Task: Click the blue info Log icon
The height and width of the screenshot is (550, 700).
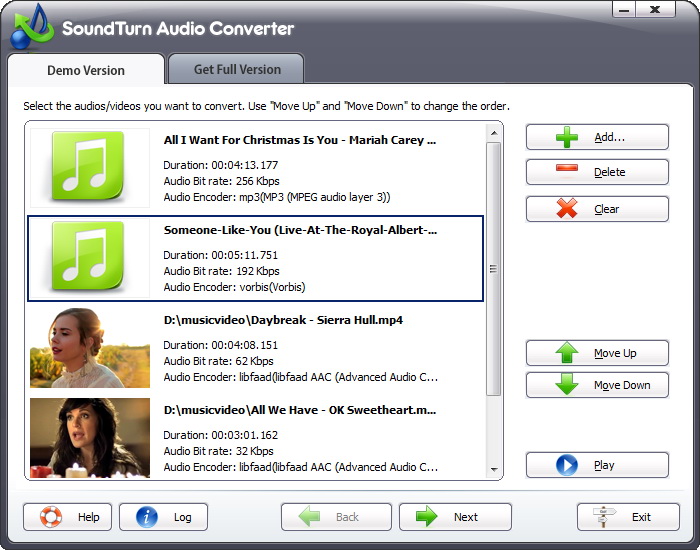Action: (x=147, y=517)
